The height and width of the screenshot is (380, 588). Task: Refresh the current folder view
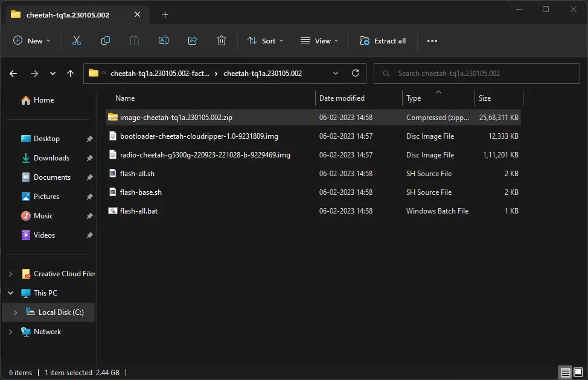[x=356, y=73]
